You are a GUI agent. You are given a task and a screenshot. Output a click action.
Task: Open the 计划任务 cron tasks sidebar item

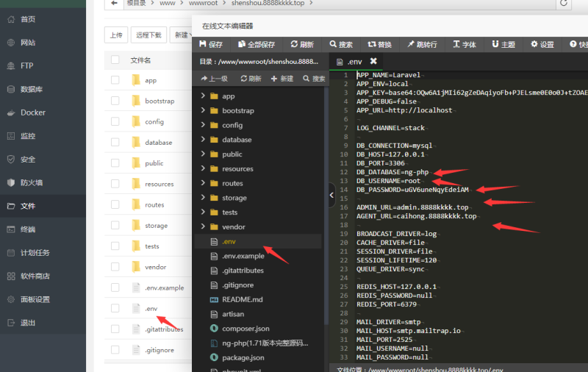point(43,253)
